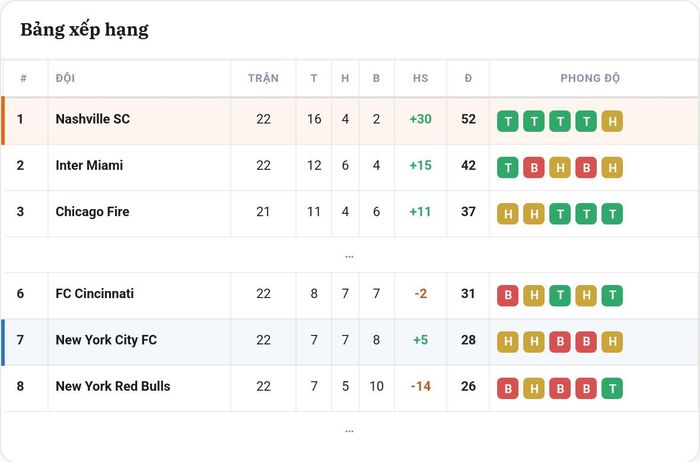Image resolution: width=700 pixels, height=462 pixels.
Task: Expand hidden rows below New York Red Bulls
Action: coord(349,431)
